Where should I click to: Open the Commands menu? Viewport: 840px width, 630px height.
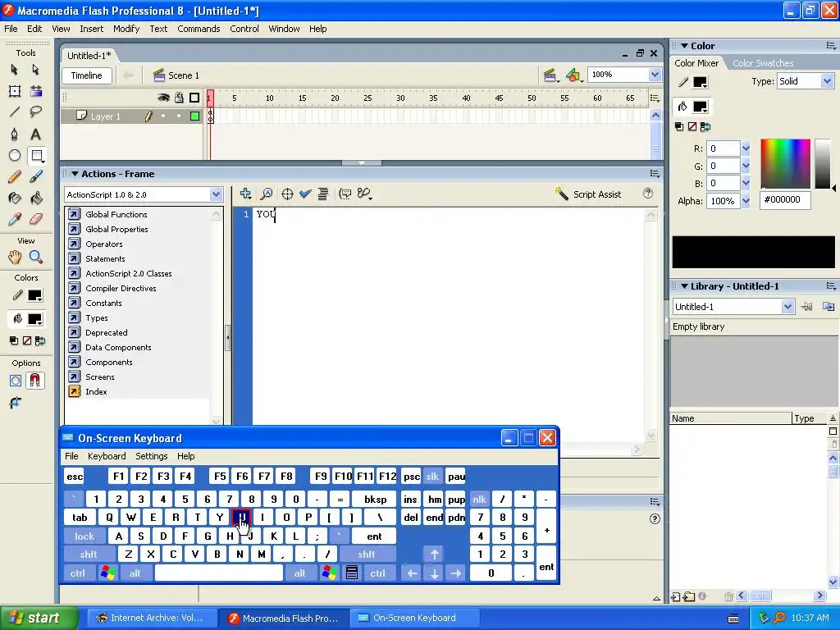[x=199, y=29]
